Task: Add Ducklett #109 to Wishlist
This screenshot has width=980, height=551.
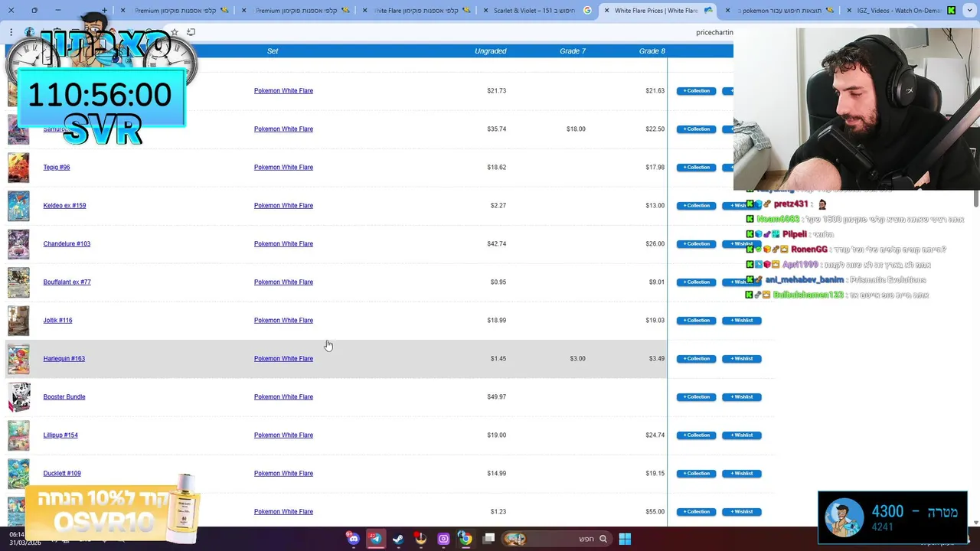Action: pyautogui.click(x=741, y=474)
